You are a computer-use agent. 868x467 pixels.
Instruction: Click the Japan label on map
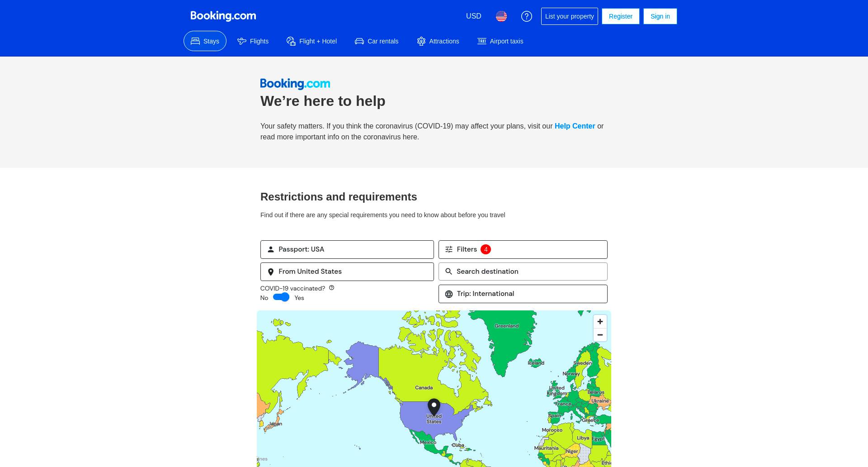pos(275,424)
